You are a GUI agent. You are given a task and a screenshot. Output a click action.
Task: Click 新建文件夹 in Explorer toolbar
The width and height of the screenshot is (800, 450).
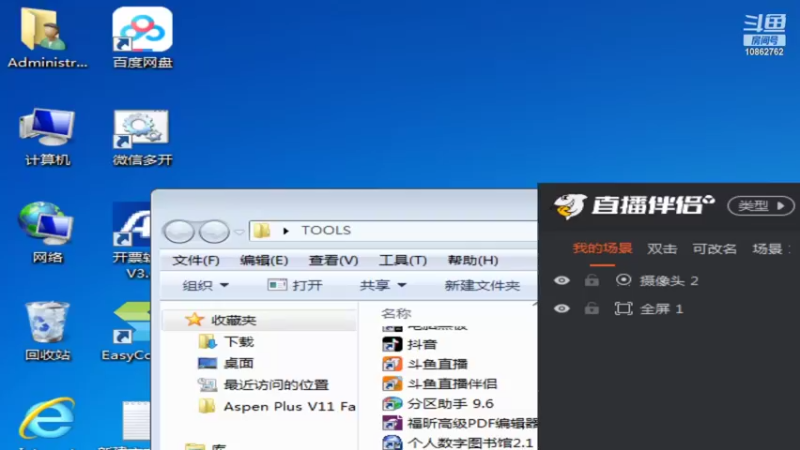(482, 285)
